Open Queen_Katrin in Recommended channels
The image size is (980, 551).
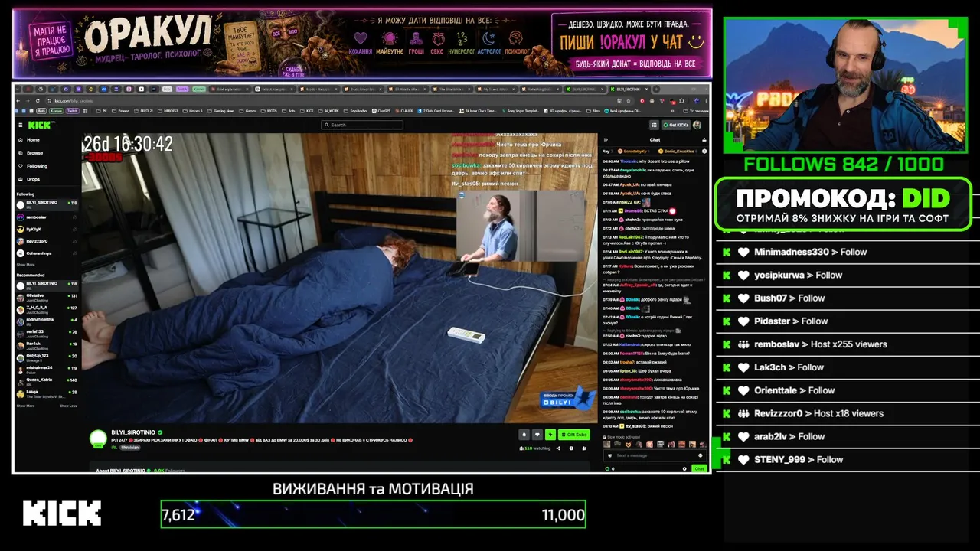pyautogui.click(x=47, y=380)
